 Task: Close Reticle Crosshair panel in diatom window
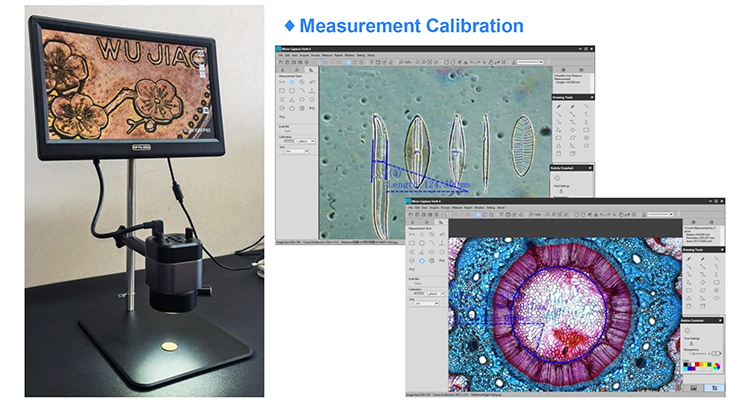[x=590, y=168]
